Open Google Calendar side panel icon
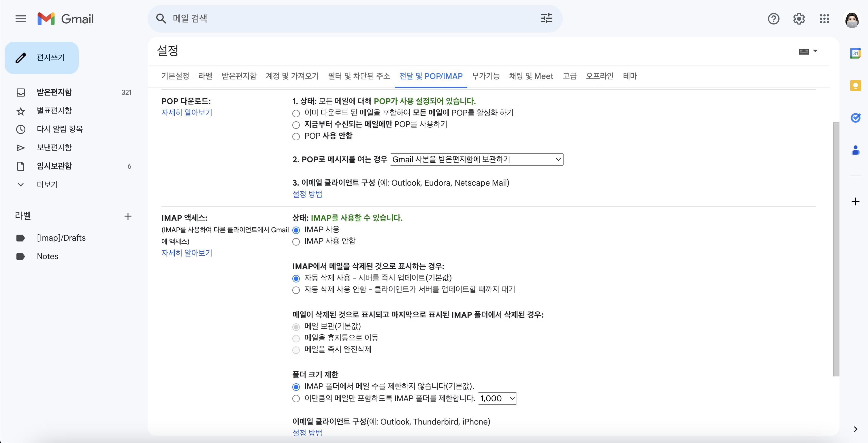The width and height of the screenshot is (868, 443). tap(855, 53)
